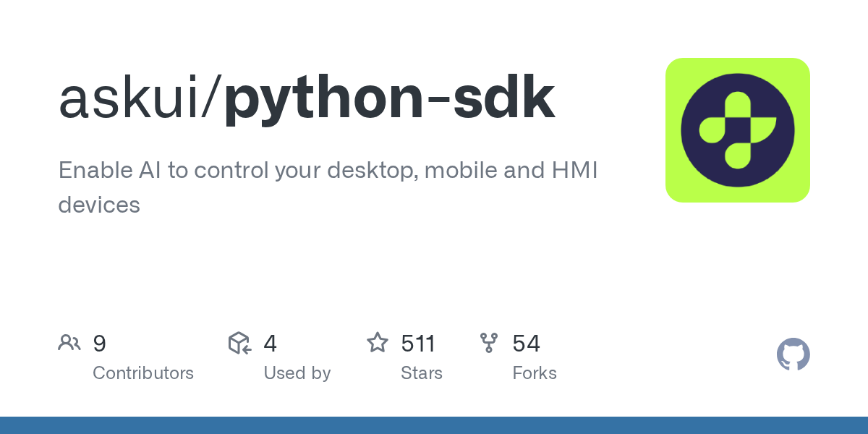
Task: Open the python-sdk repository name
Action: [389, 99]
